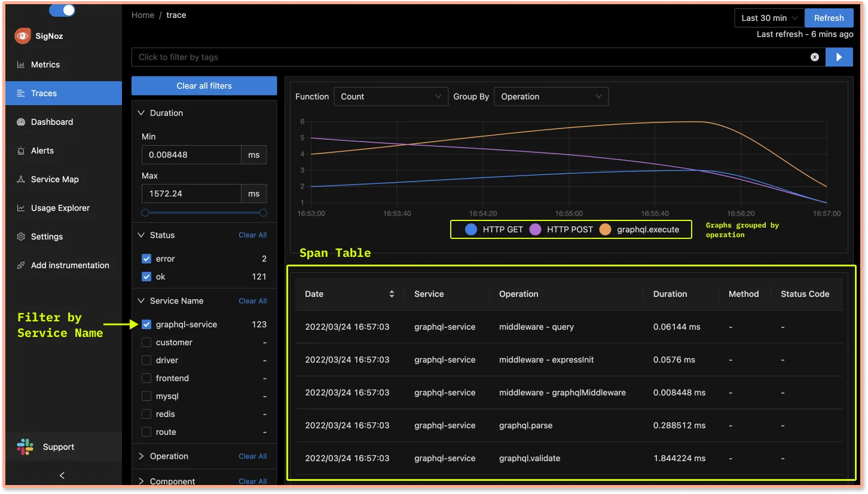Collapse the Duration filter section
Viewport: 868px width, 494px height.
click(142, 113)
